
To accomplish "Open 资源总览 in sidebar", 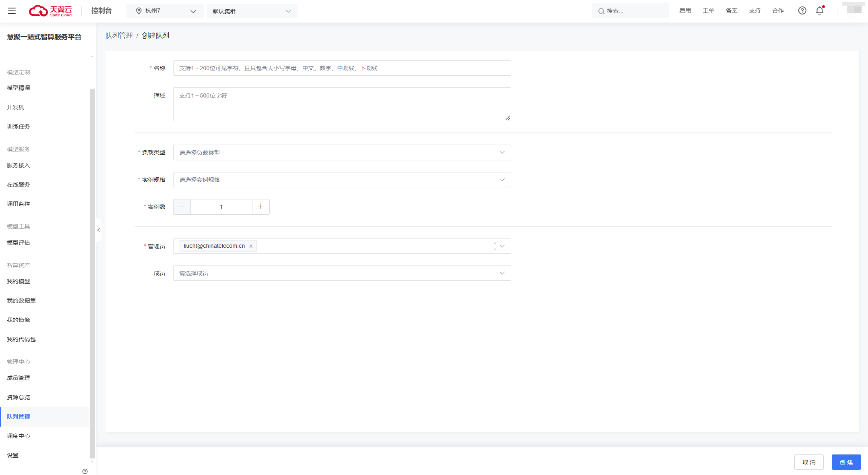I will [19, 397].
